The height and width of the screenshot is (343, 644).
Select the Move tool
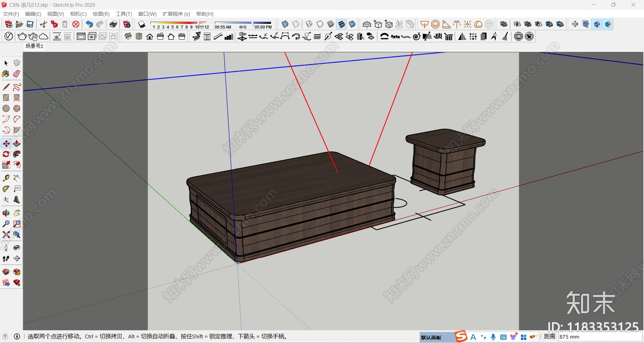(6, 143)
